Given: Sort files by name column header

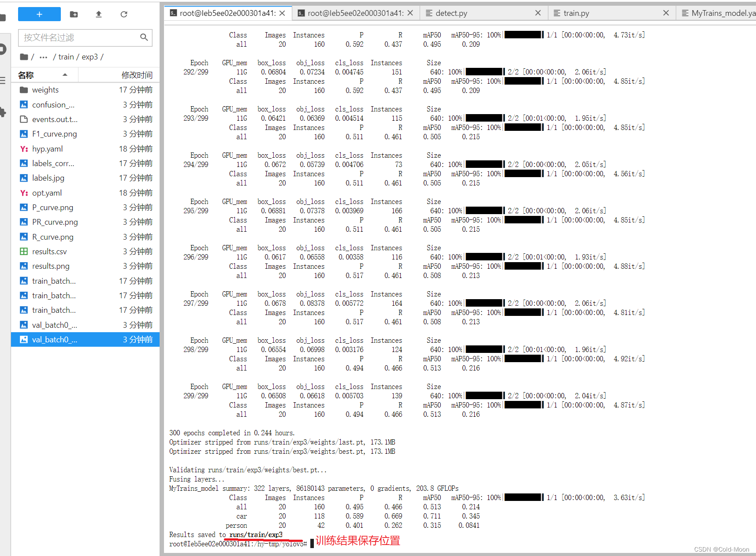Looking at the screenshot, I should pos(45,75).
